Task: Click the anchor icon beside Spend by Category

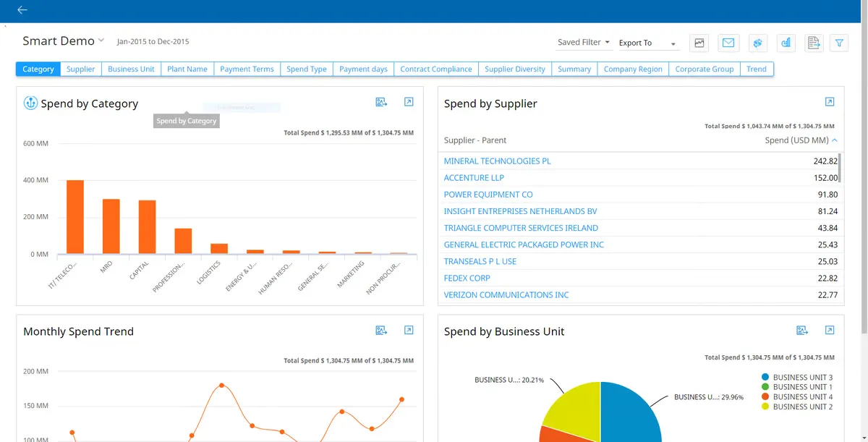Action: coord(30,103)
